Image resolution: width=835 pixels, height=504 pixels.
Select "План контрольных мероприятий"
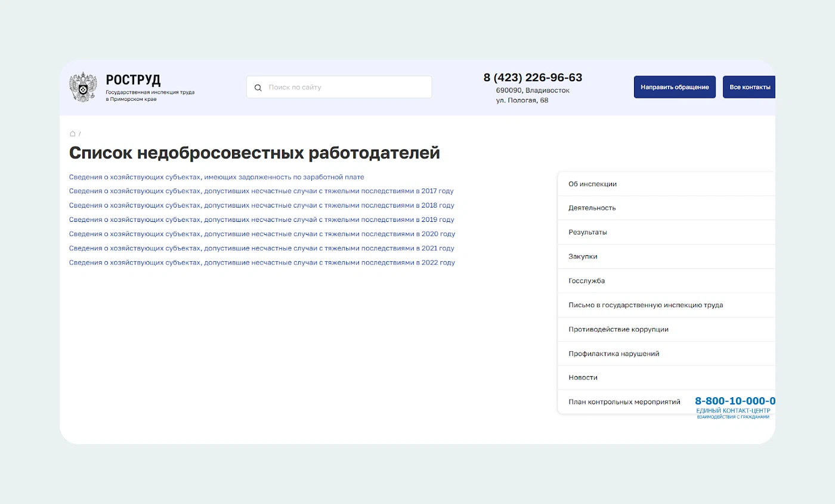[x=624, y=401]
